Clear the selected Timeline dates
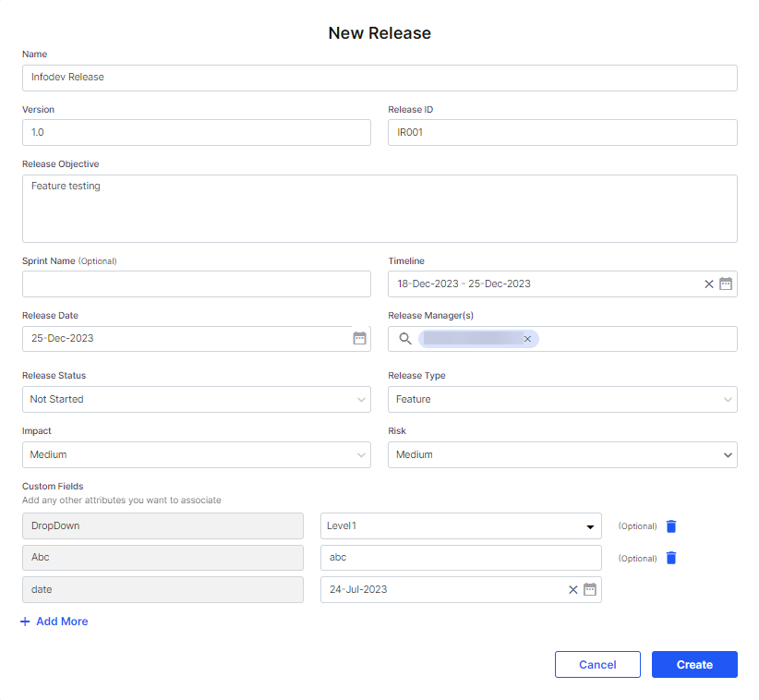Screen dimensions: 759x700 coord(708,284)
